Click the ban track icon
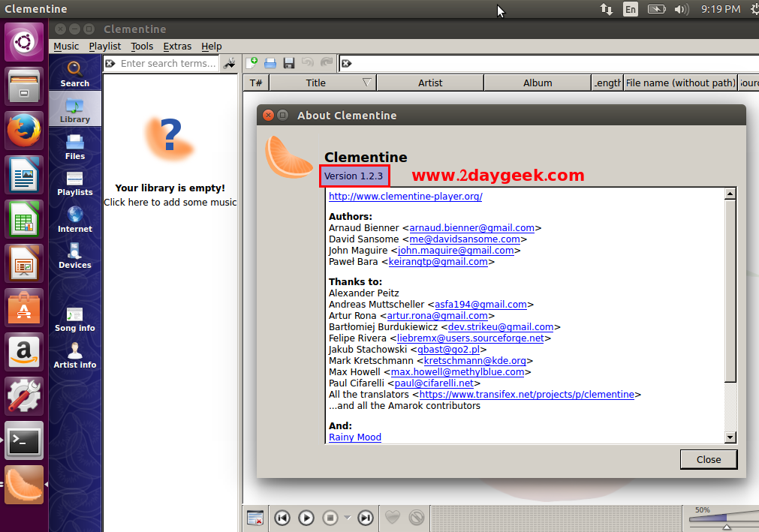This screenshot has width=759, height=532. (x=417, y=518)
